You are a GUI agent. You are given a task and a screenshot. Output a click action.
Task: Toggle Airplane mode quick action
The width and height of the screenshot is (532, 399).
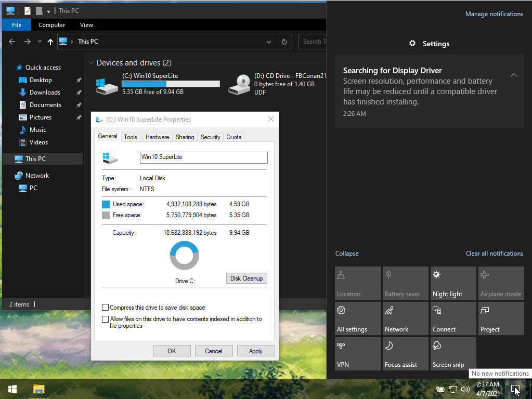(x=501, y=283)
